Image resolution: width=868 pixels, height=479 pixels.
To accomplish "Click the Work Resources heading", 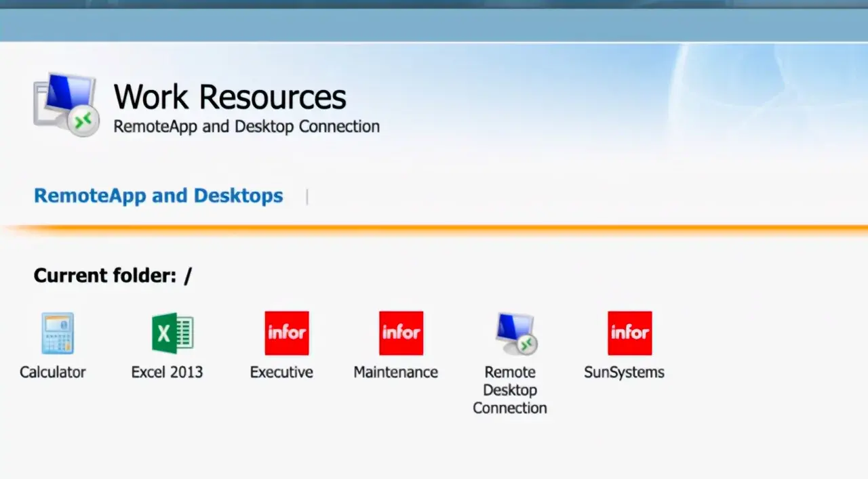I will tap(229, 97).
